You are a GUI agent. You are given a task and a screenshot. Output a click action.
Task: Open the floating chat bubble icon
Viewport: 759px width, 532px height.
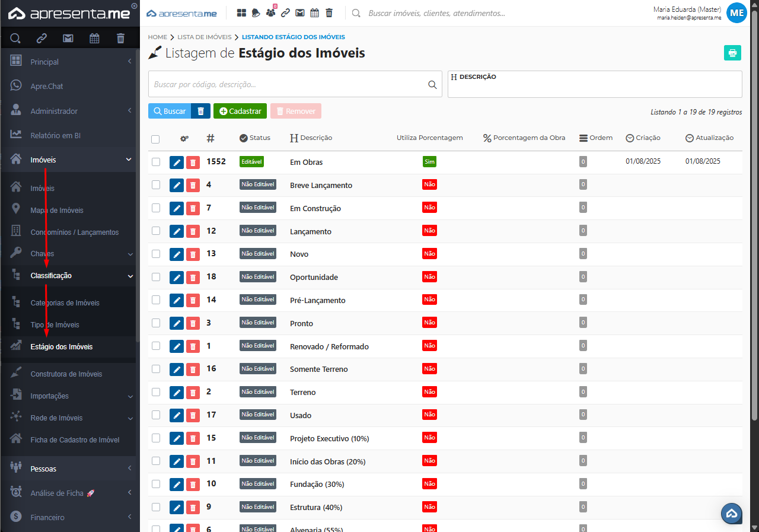(731, 514)
